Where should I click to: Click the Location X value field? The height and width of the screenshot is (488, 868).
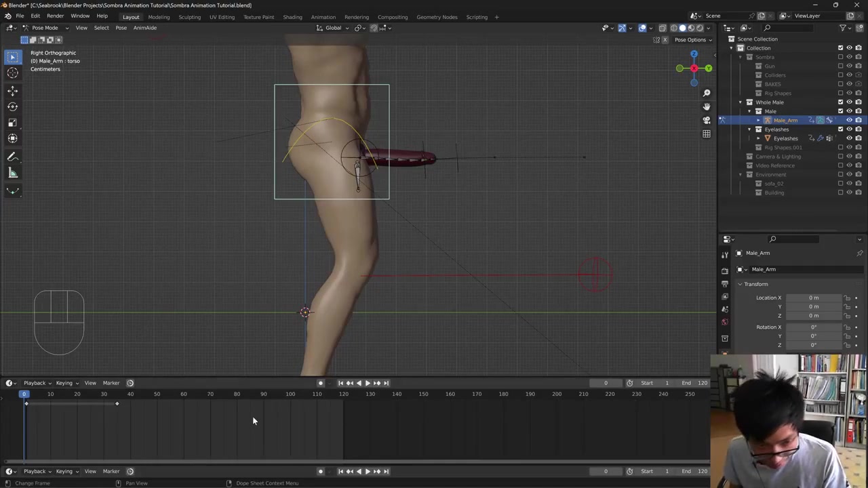tap(813, 298)
